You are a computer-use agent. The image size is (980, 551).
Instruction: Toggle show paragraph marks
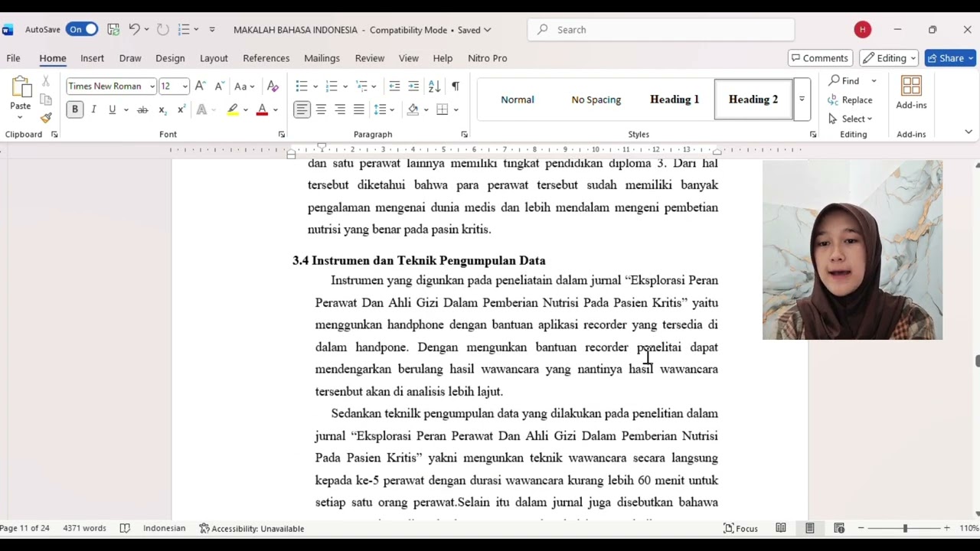pos(456,86)
